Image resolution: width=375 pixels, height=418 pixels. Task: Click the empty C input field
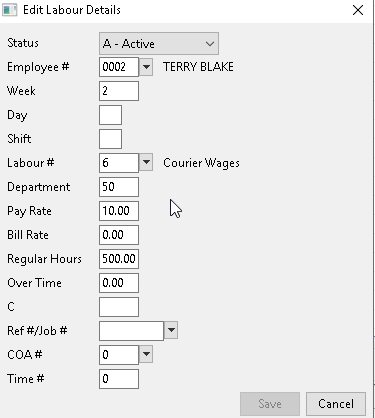coord(119,307)
